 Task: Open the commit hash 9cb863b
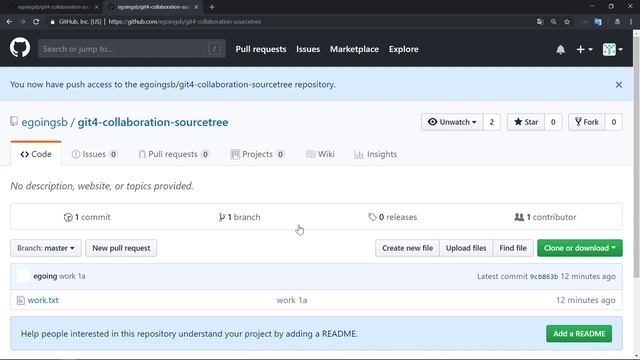pos(544,276)
